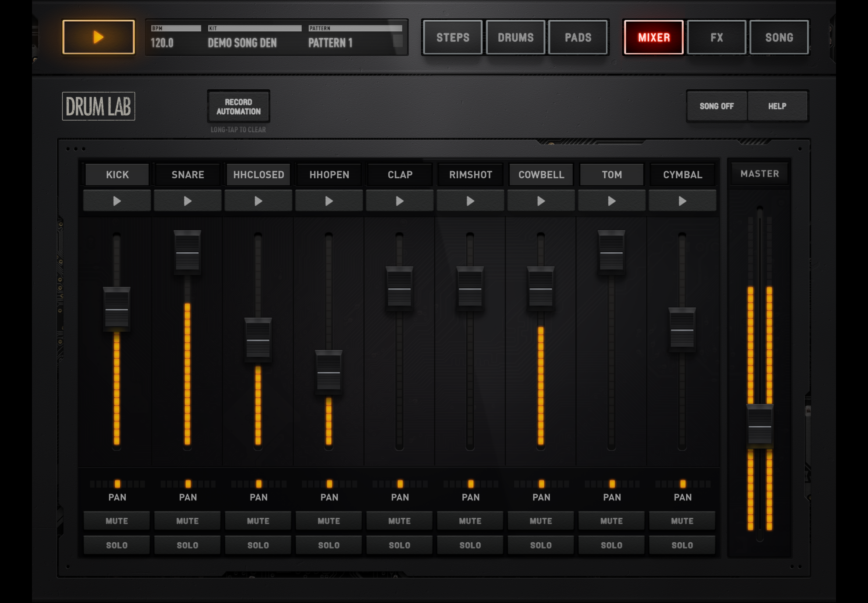Click the SNARE volume fader handle
Screen dimensions: 868x603
pyautogui.click(x=188, y=252)
